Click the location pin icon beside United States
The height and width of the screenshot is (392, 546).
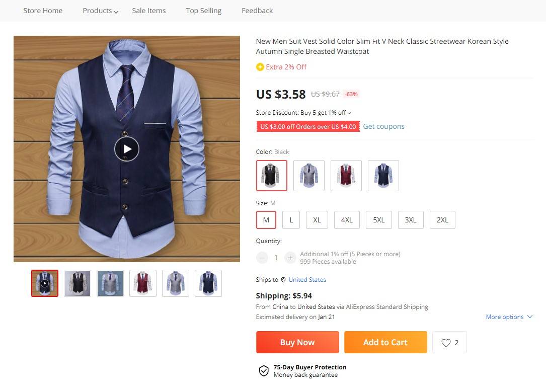[x=283, y=280]
